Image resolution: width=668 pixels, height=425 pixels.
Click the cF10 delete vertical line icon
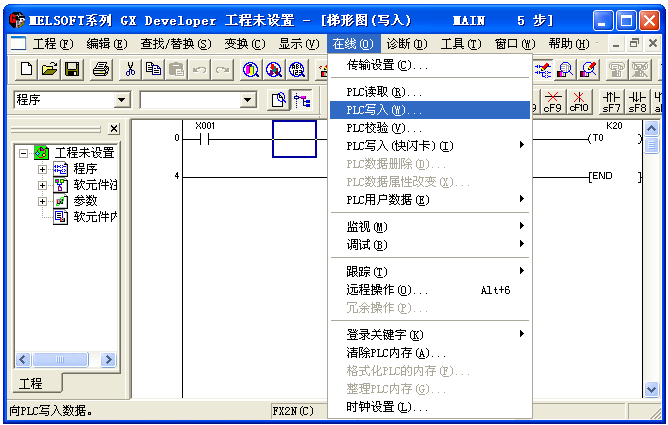[x=579, y=100]
